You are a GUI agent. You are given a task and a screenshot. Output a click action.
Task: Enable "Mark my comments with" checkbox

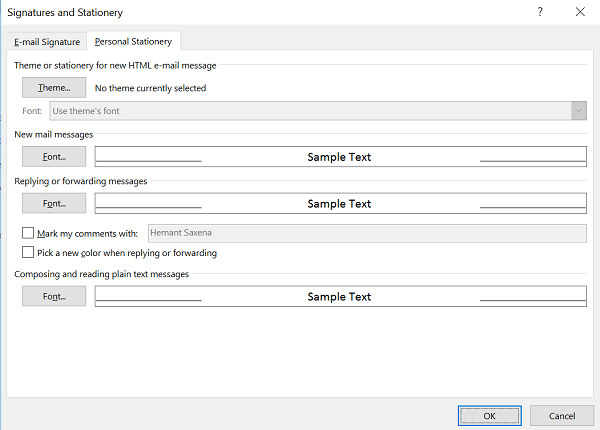[28, 233]
